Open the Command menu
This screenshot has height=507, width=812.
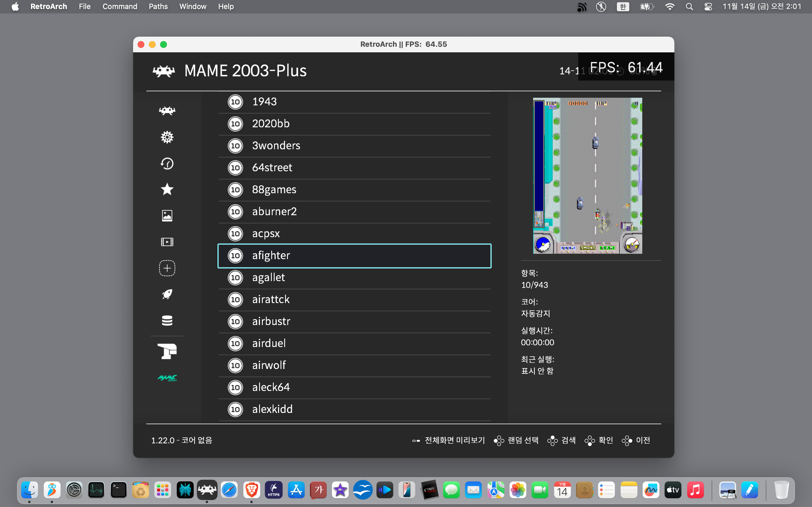(120, 6)
